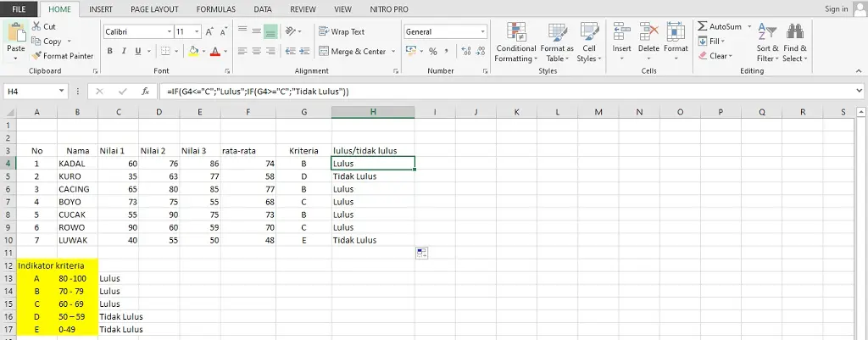The width and height of the screenshot is (868, 340).
Task: Click the Cut scissors icon
Action: point(36,26)
